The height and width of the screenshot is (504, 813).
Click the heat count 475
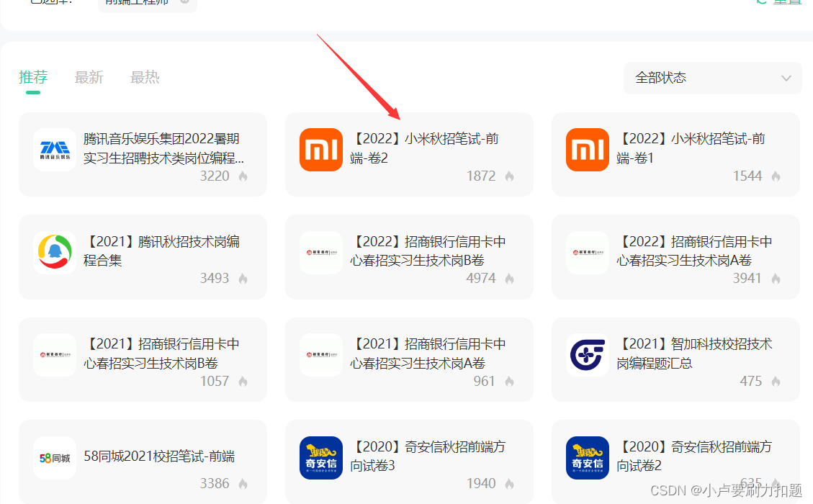point(751,381)
